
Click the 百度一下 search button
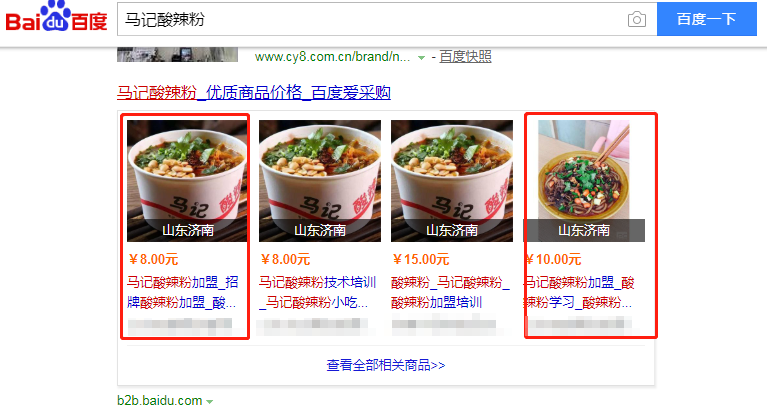coord(706,19)
